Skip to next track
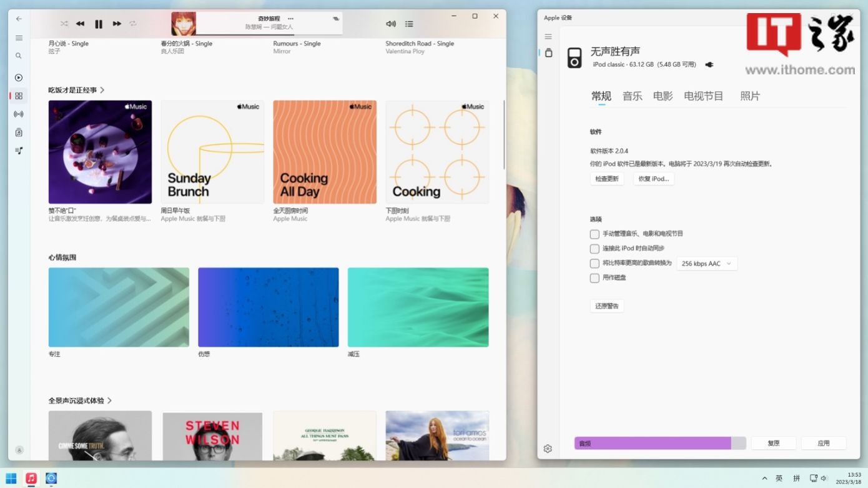 click(117, 24)
